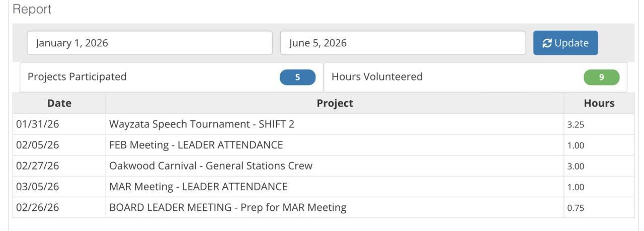Screen dimensions: 644x231
Task: Sort by the Hours column header
Action: click(x=599, y=103)
